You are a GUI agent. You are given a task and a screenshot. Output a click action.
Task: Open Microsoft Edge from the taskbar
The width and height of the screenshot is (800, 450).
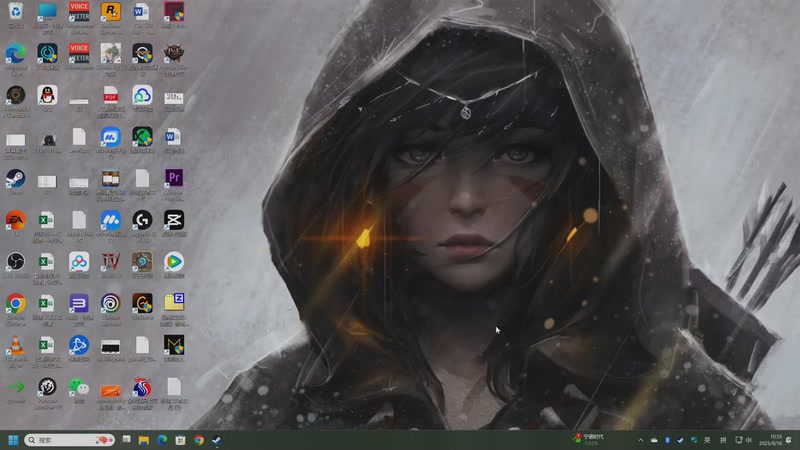[162, 440]
